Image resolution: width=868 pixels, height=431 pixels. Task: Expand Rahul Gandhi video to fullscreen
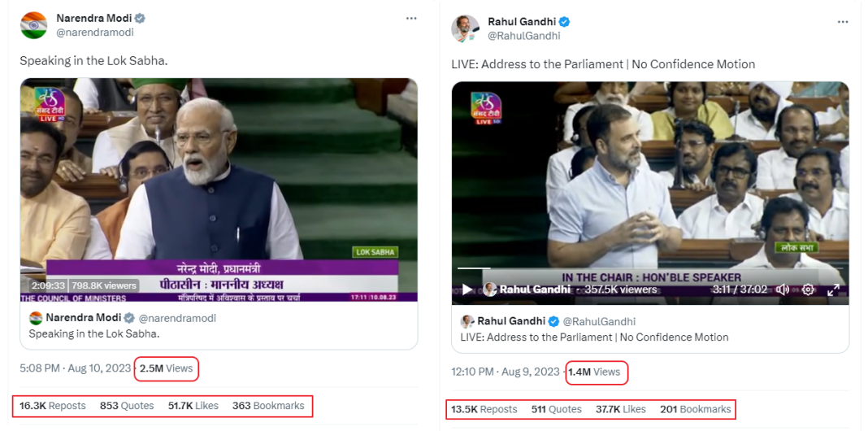(x=833, y=290)
